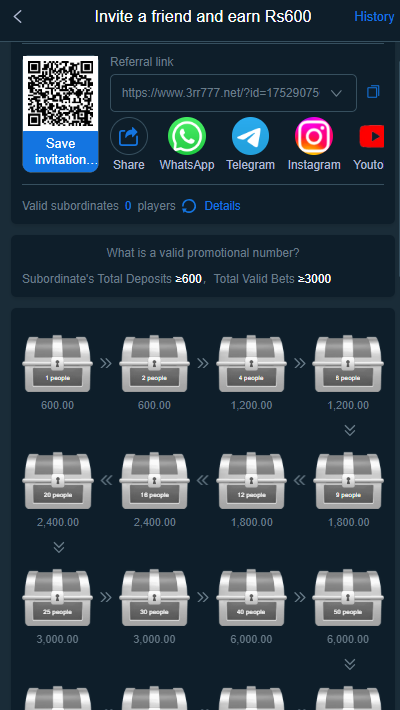Share invitation via Telegram
Screen dimensions: 400x710
point(251,136)
